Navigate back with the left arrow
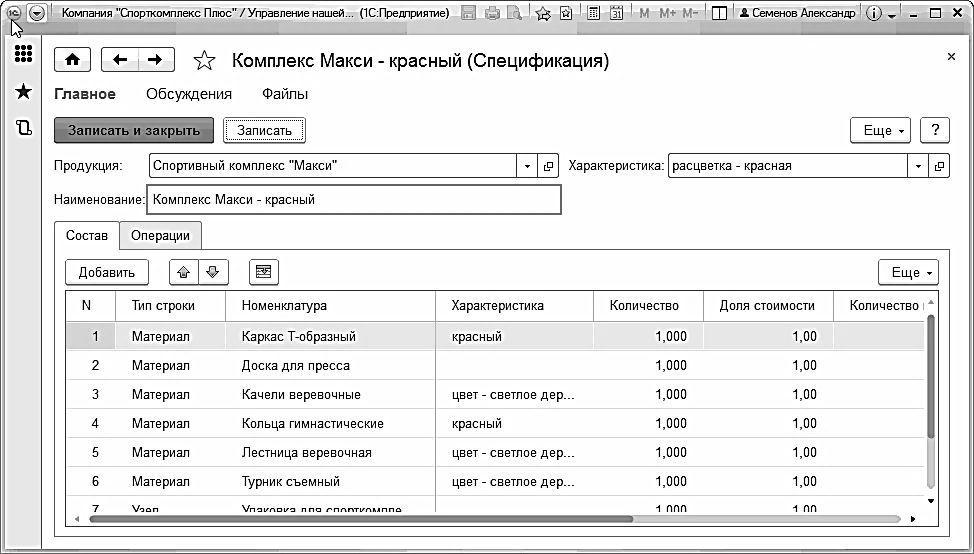Viewport: 974px width, 554px height. click(x=121, y=60)
